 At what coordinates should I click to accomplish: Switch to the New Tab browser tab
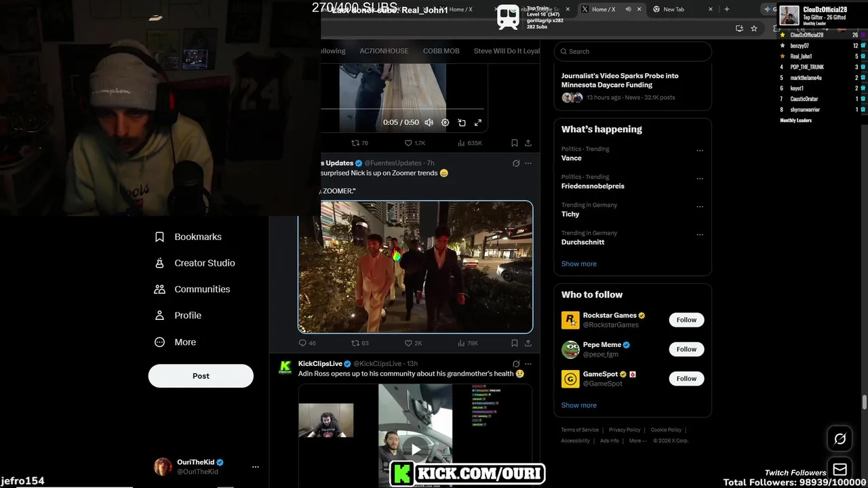tap(673, 9)
